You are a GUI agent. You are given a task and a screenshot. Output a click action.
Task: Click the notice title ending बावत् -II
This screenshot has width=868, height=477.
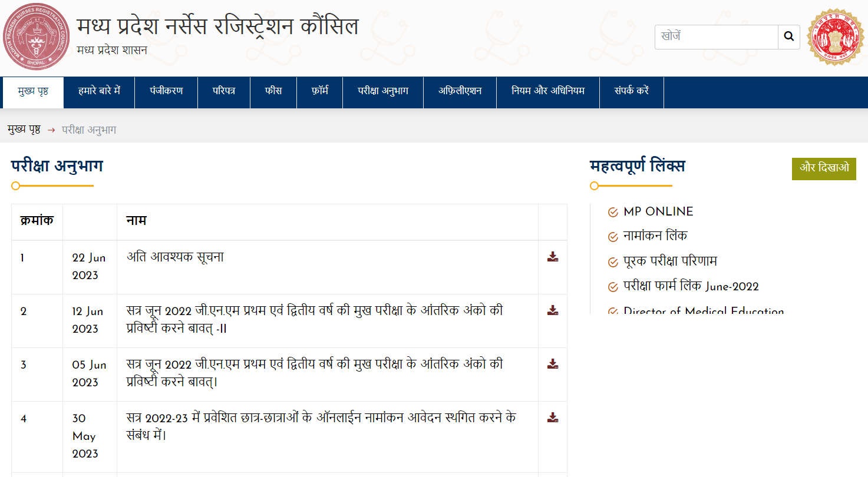315,320
